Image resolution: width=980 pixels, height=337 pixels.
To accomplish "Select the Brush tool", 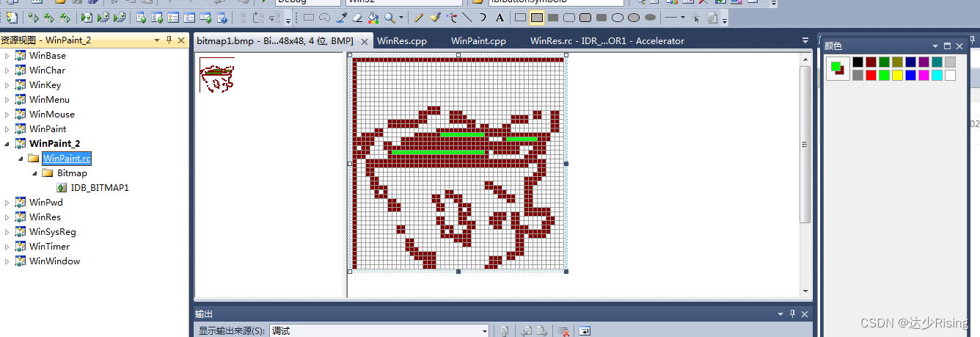I will [435, 17].
